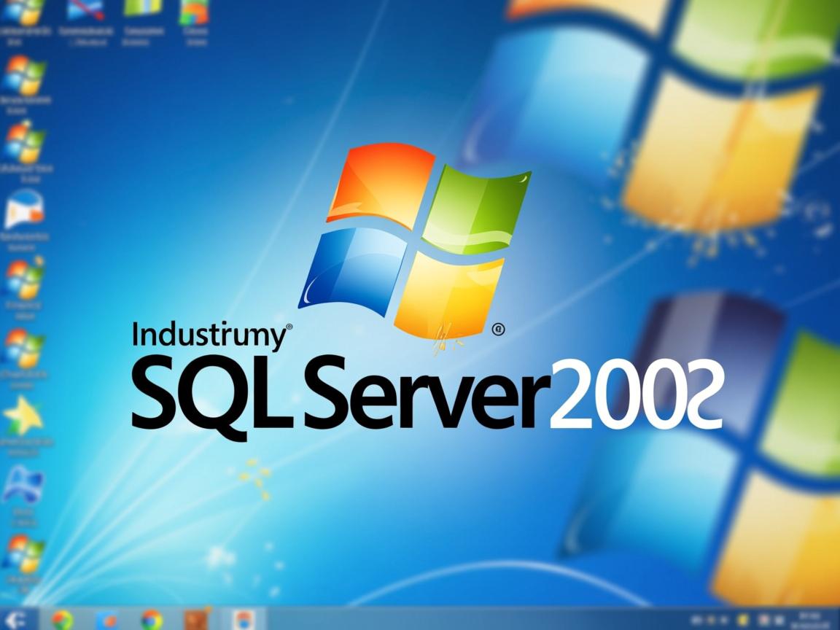This screenshot has width=840, height=630.
Task: Select the crossed red tools desktop icon
Action: pyautogui.click(x=85, y=13)
